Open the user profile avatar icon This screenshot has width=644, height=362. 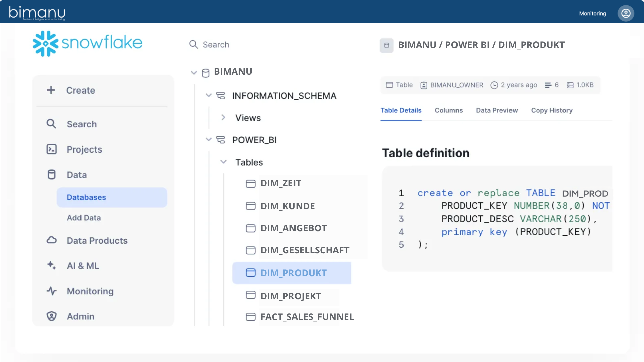pos(626,13)
